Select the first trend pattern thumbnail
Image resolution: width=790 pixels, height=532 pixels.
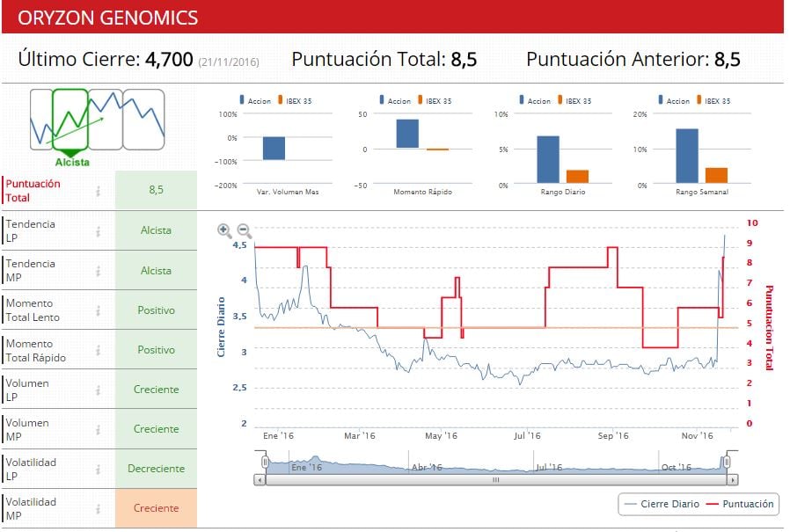tap(40, 119)
